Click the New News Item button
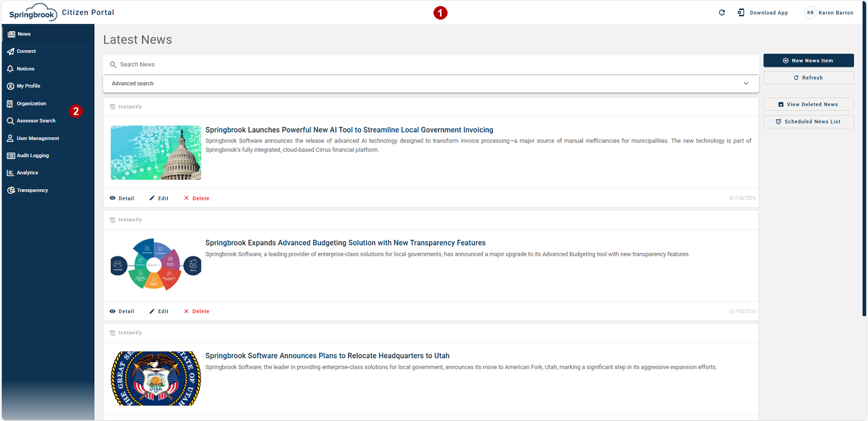 [808, 60]
